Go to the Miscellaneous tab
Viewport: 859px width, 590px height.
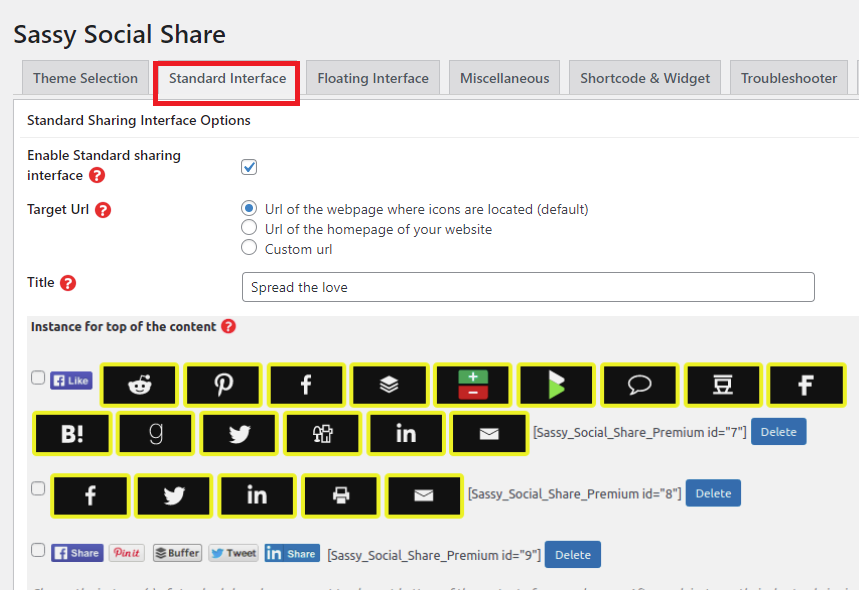point(505,78)
